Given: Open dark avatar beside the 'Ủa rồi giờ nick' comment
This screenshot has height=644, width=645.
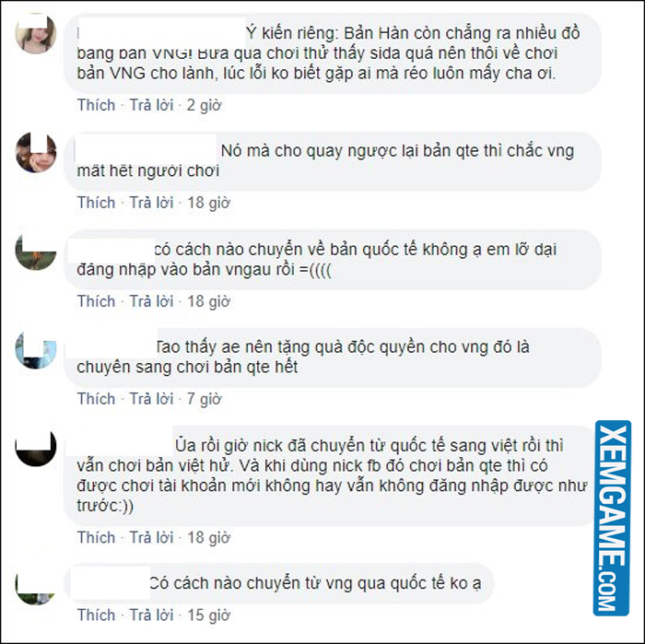Looking at the screenshot, I should (x=36, y=447).
